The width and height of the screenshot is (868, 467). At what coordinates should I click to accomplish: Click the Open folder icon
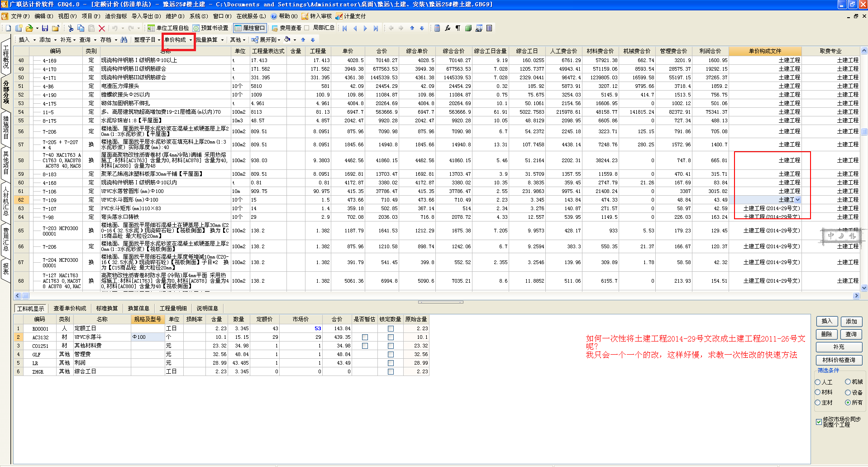tap(29, 28)
